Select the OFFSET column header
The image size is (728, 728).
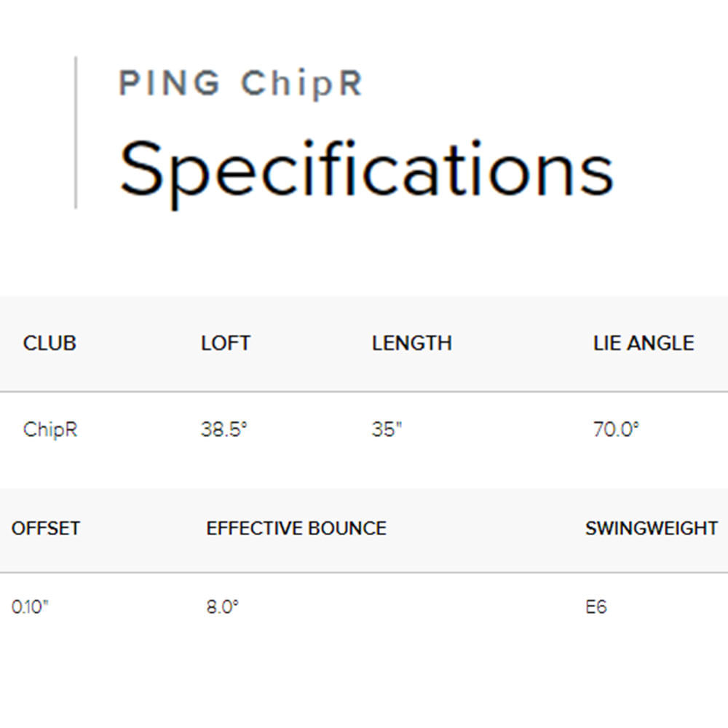[45, 529]
